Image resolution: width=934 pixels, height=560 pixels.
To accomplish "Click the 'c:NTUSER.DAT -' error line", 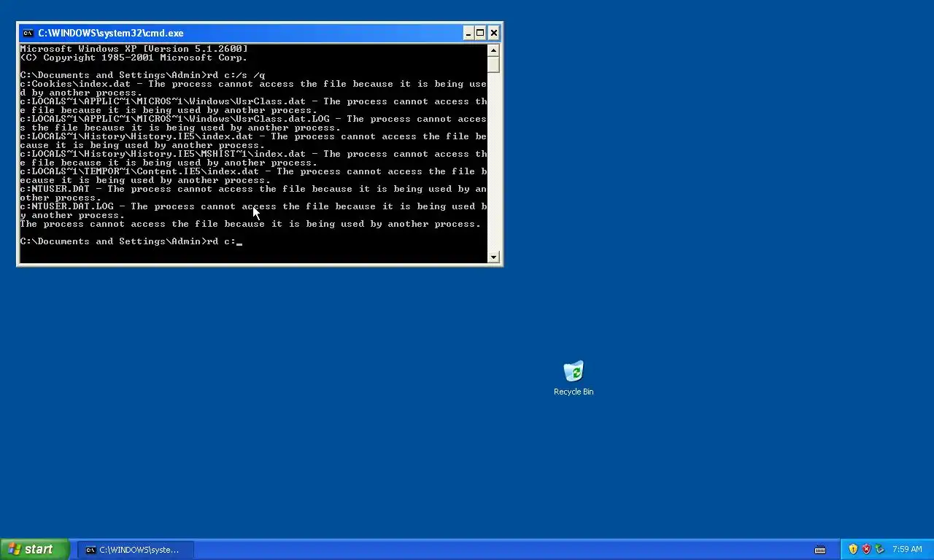I will (x=253, y=193).
